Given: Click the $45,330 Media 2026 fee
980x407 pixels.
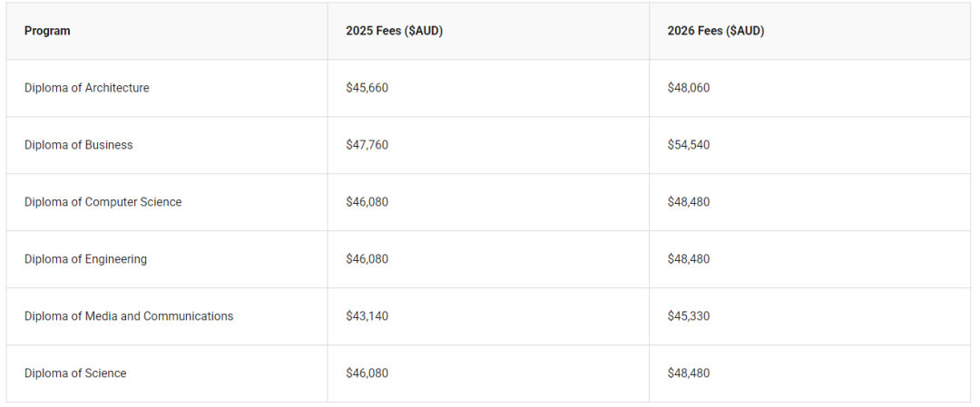Looking at the screenshot, I should coord(689,316).
